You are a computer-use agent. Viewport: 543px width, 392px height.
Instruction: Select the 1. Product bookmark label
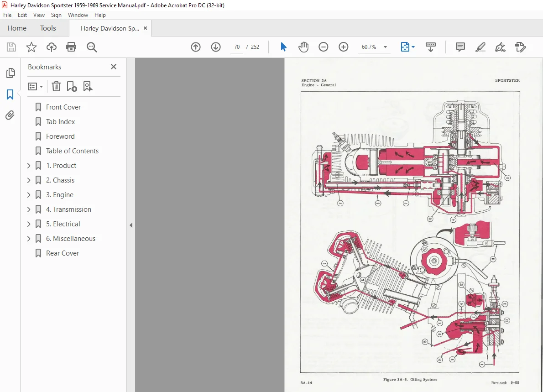pos(61,166)
